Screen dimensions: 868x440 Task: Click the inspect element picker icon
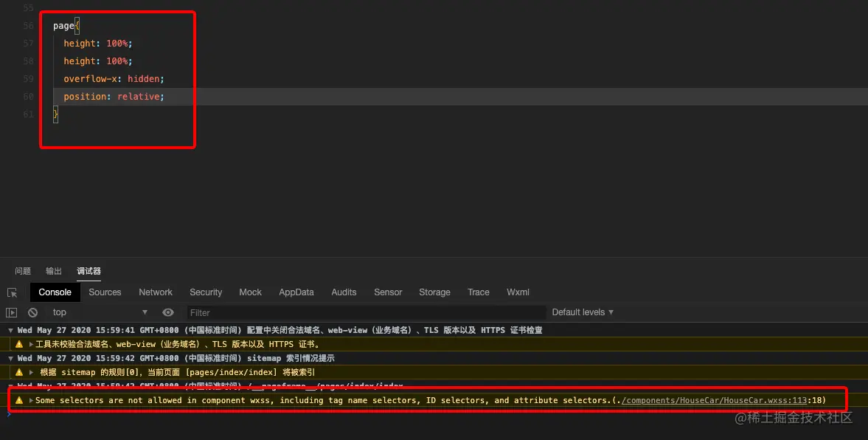click(x=13, y=292)
